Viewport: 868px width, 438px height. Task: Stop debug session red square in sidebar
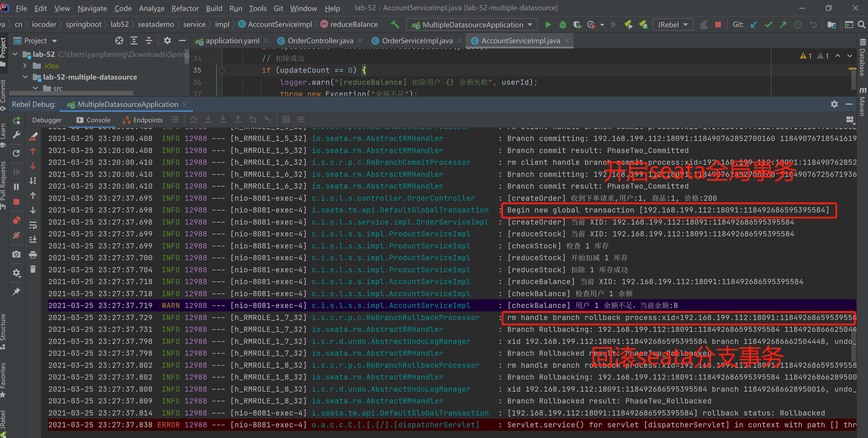(16, 202)
